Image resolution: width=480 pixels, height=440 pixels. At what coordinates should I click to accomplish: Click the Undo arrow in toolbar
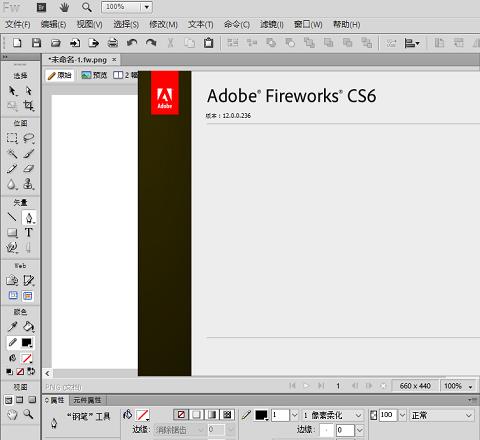[132, 43]
